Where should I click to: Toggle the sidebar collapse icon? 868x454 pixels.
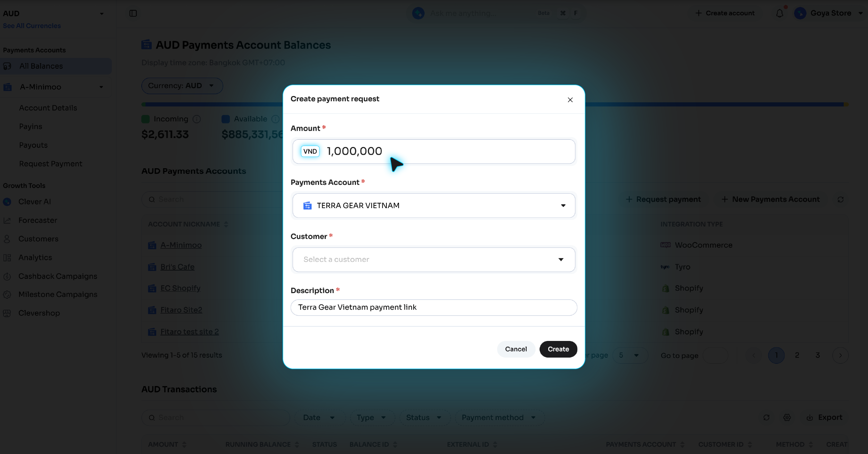(x=133, y=13)
